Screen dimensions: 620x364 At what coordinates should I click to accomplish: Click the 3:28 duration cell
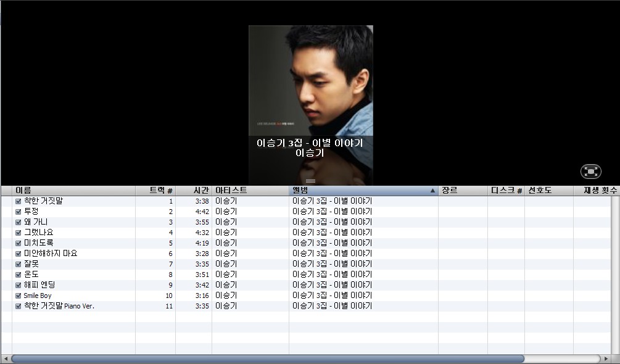[x=202, y=254]
